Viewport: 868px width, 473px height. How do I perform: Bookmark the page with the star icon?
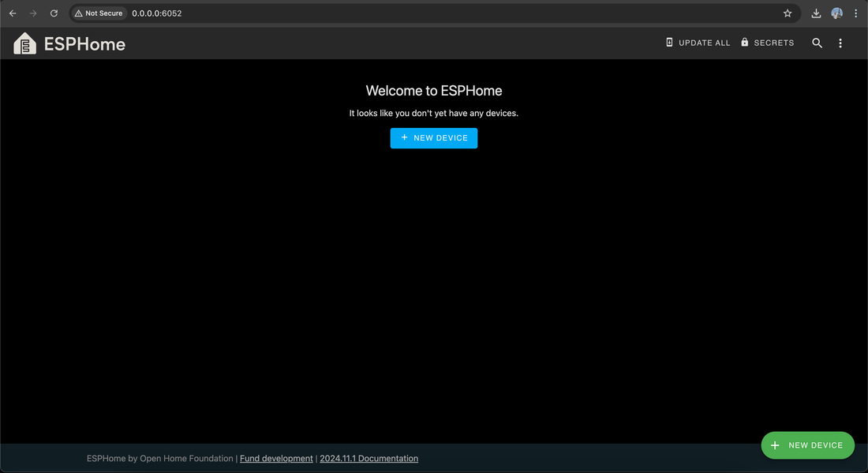tap(787, 13)
